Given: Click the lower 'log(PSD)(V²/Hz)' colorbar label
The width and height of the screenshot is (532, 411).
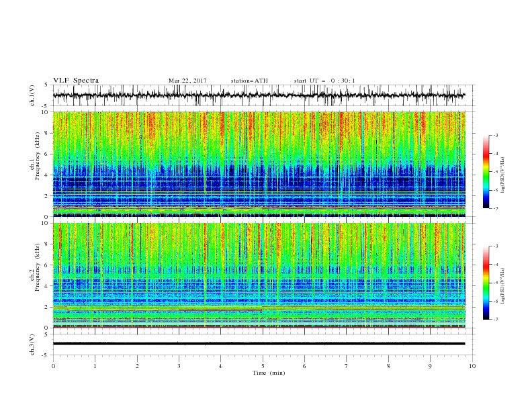Looking at the screenshot, I should [x=503, y=286].
